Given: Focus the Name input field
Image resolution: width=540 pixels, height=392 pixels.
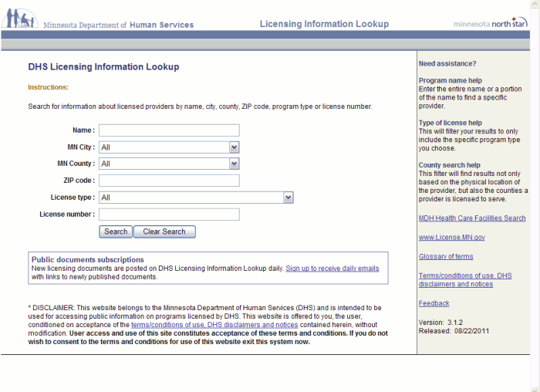Looking at the screenshot, I should coord(169,130).
